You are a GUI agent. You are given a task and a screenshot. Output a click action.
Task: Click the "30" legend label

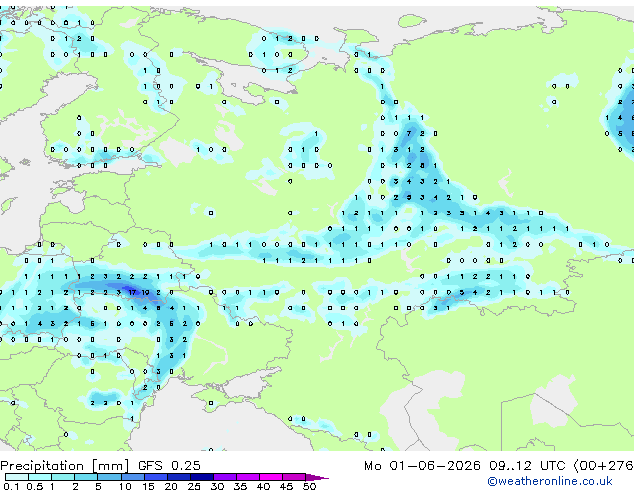tap(217, 486)
